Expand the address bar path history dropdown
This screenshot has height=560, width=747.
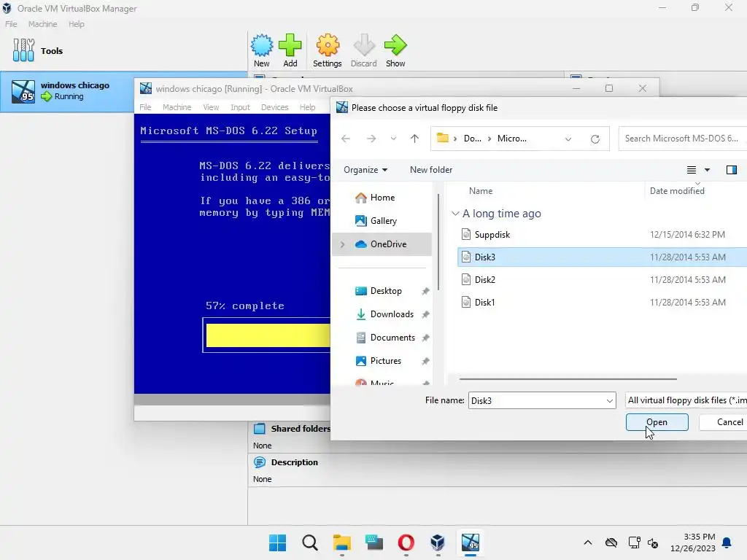coord(568,139)
